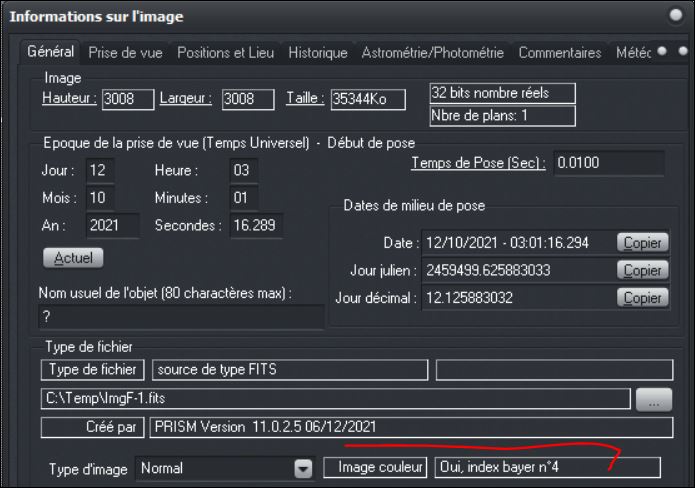Click the Image couleur value field
695x488 pixels.
pyautogui.click(x=547, y=468)
